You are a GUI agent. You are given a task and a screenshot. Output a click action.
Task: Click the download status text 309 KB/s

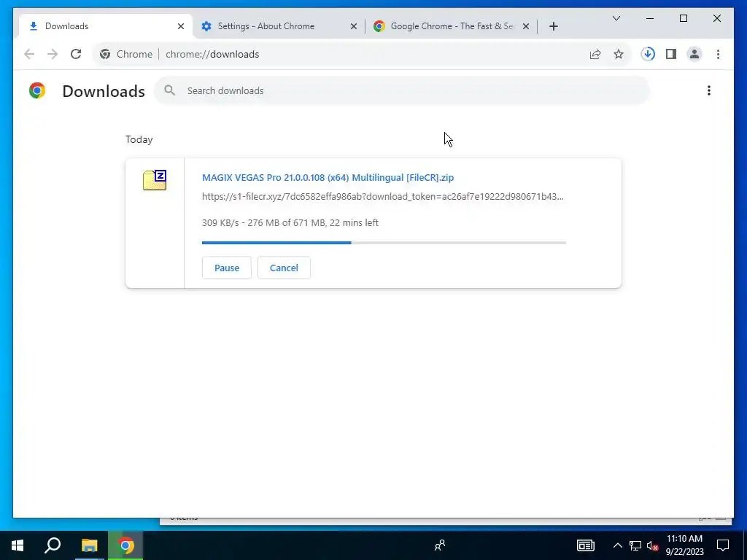pyautogui.click(x=290, y=223)
